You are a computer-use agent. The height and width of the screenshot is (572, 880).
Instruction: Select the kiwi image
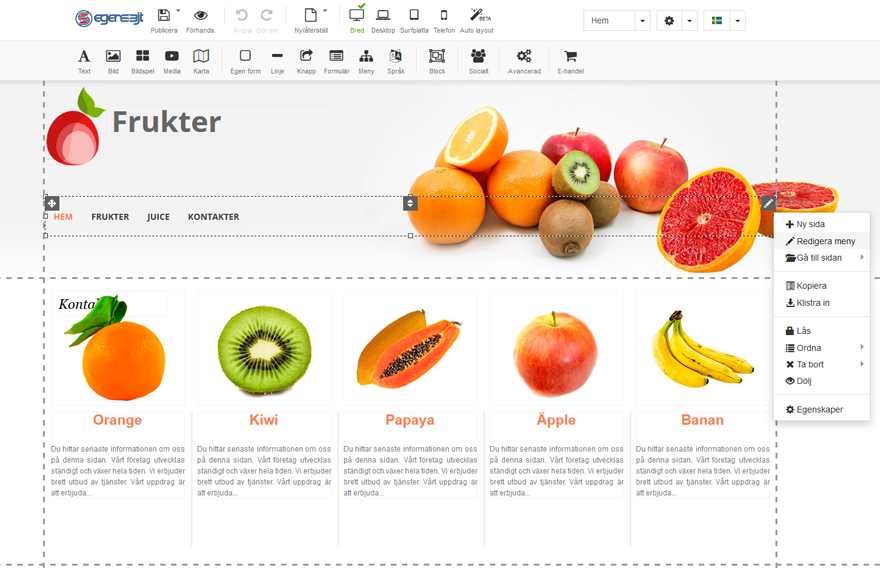click(x=264, y=348)
